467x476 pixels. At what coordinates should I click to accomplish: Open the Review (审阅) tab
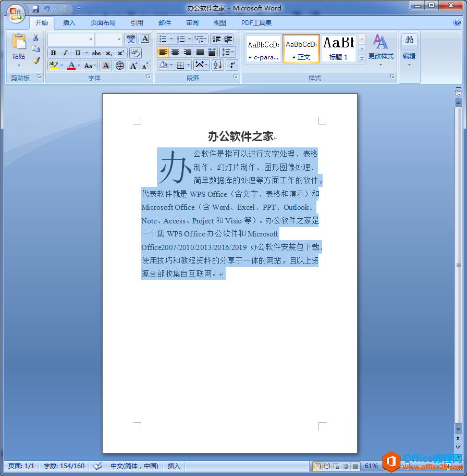tap(192, 22)
